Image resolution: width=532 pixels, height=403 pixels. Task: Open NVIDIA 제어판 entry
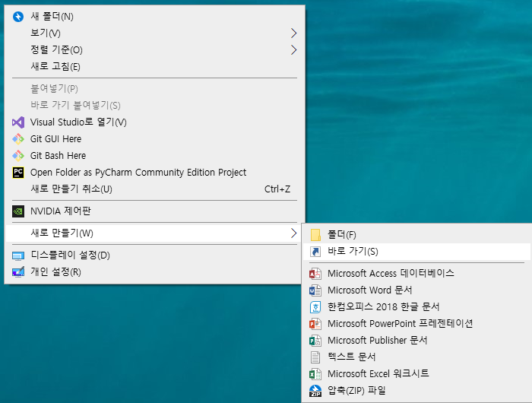155,211
